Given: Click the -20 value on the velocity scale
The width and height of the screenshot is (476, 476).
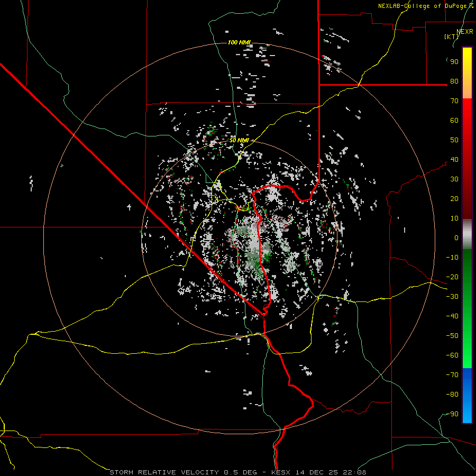Looking at the screenshot, I should pos(452,277).
